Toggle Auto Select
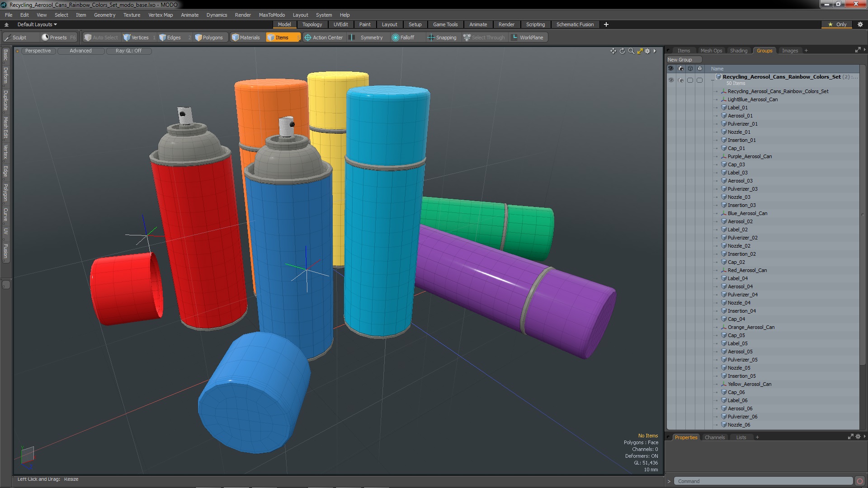Screen dimensions: 868x488 pyautogui.click(x=101, y=38)
